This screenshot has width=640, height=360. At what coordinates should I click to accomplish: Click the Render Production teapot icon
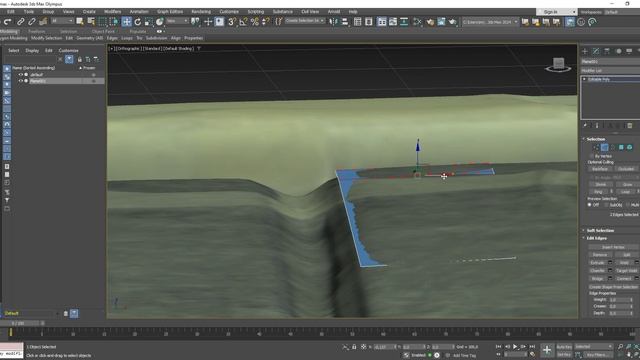click(x=452, y=22)
